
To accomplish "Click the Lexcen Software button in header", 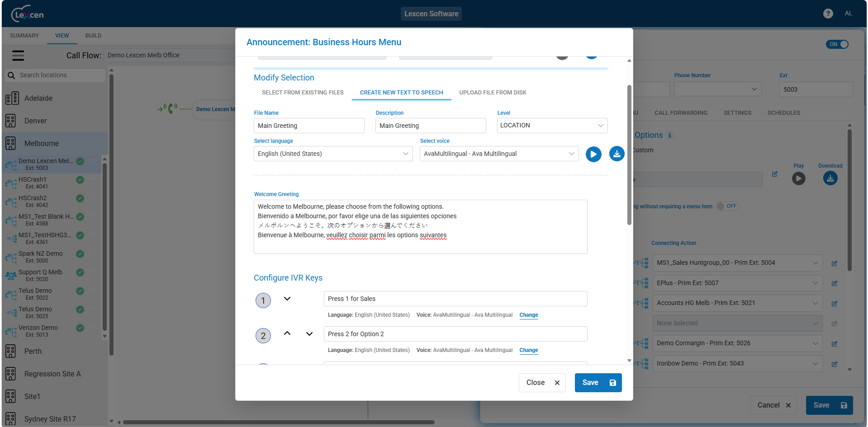I will [431, 14].
